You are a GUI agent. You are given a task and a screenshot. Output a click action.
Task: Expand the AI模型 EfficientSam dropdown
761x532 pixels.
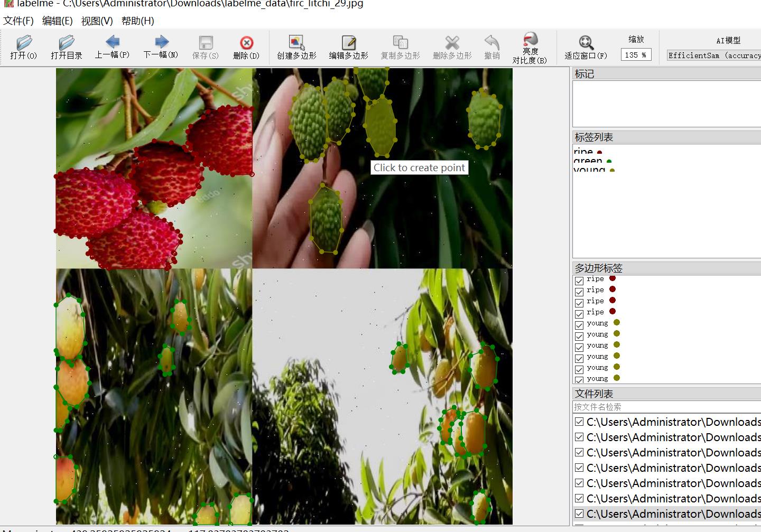point(714,55)
